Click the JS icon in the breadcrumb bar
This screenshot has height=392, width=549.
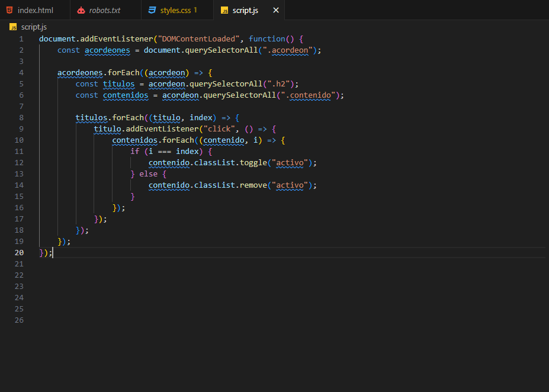[x=14, y=27]
